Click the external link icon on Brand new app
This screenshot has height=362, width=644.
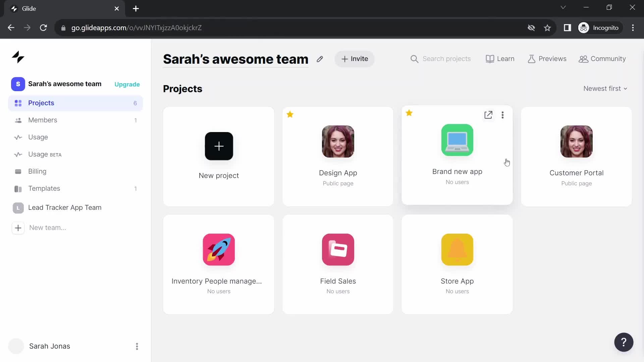(x=488, y=115)
